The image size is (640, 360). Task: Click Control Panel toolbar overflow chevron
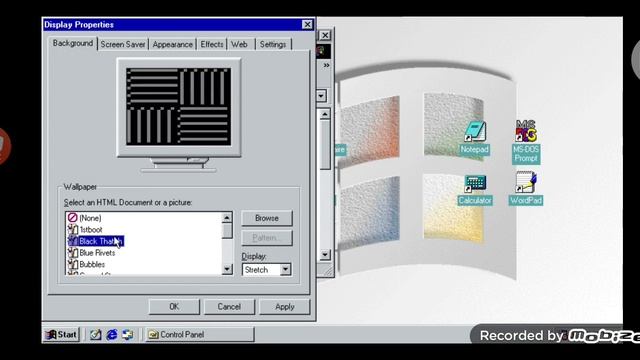327,65
